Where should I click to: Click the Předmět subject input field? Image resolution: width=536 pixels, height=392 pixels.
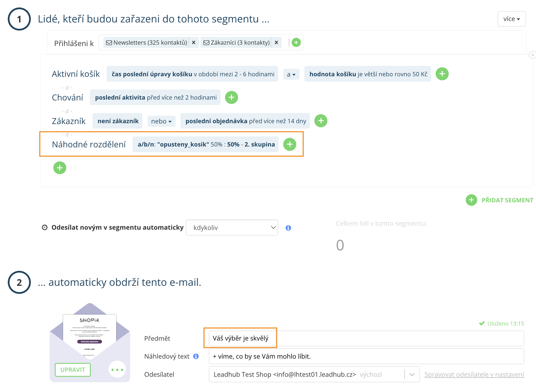(x=366, y=338)
